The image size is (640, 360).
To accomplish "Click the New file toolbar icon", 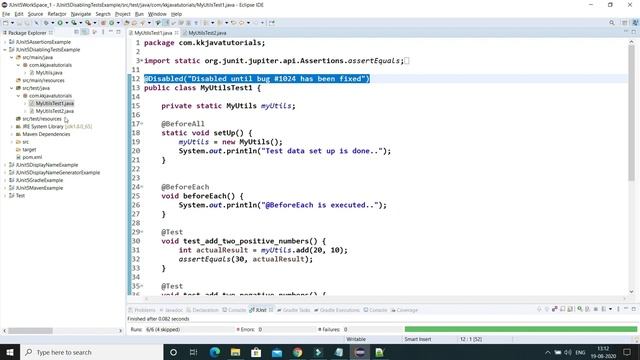I will click(6, 23).
